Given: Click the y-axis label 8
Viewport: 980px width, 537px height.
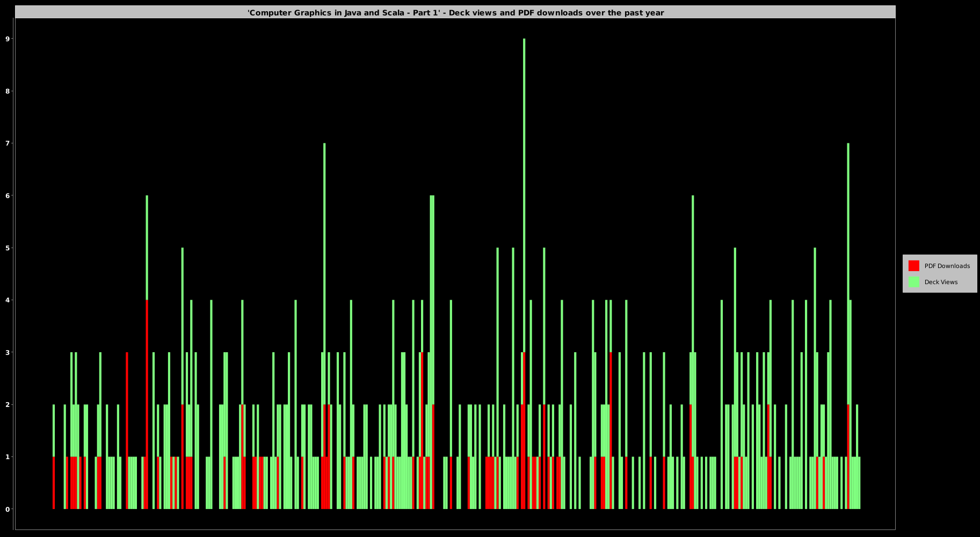Looking at the screenshot, I should 8,91.
